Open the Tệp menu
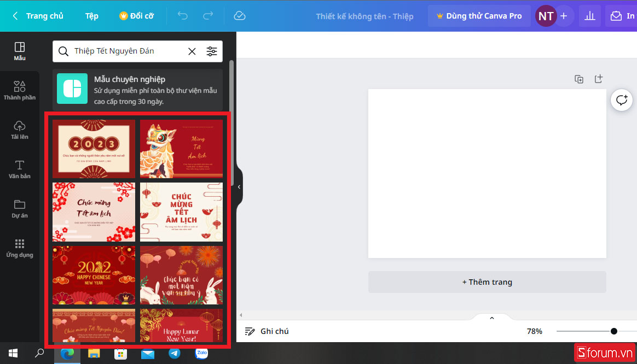This screenshot has height=364, width=637. click(x=92, y=16)
